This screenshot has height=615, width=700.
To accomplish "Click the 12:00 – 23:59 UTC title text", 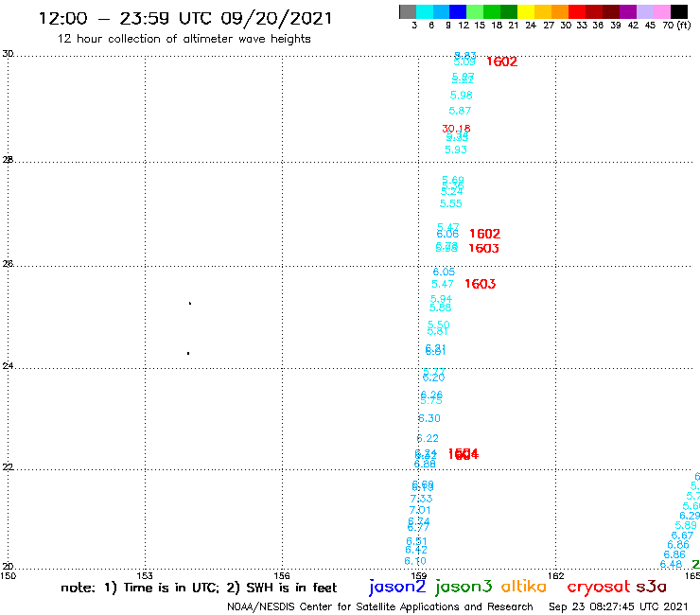I will (185, 18).
